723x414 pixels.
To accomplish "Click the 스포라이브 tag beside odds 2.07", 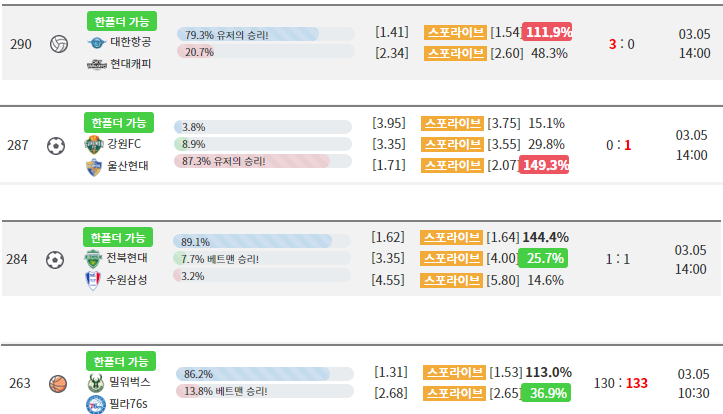I will coord(452,165).
